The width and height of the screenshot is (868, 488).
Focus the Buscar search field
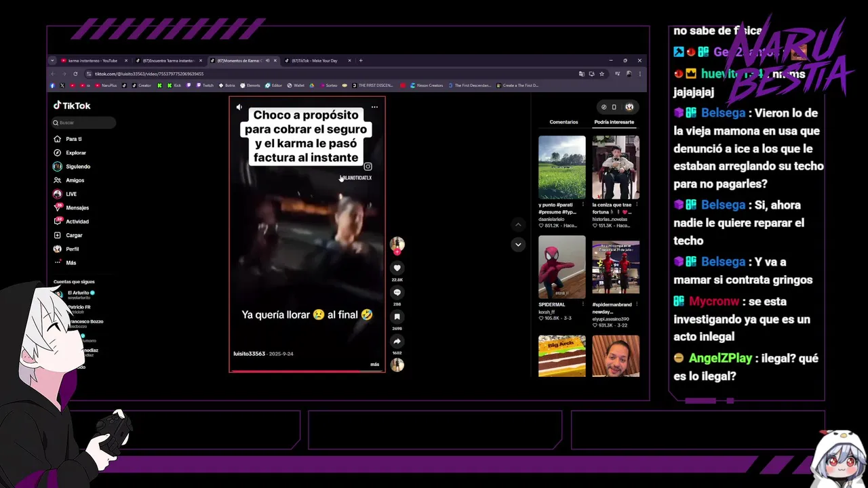pos(84,123)
